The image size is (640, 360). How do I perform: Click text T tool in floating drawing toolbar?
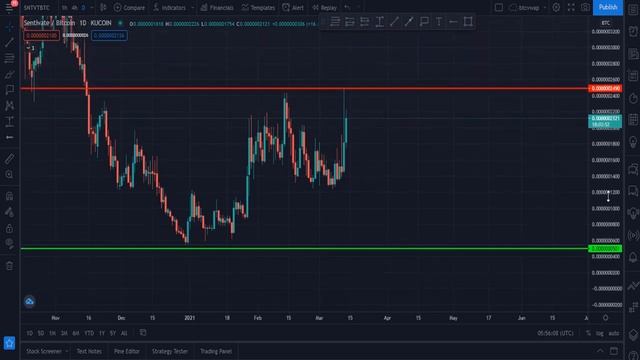click(x=439, y=22)
